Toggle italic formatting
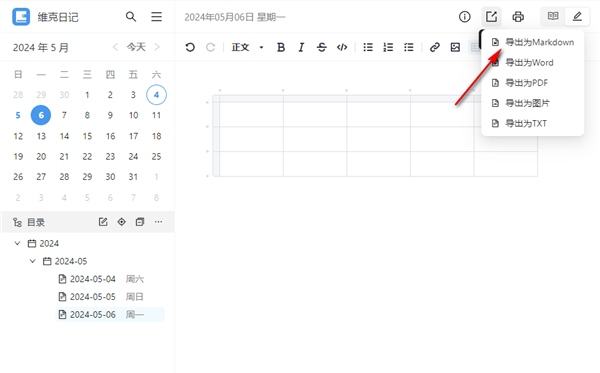The image size is (600, 373). coord(301,47)
